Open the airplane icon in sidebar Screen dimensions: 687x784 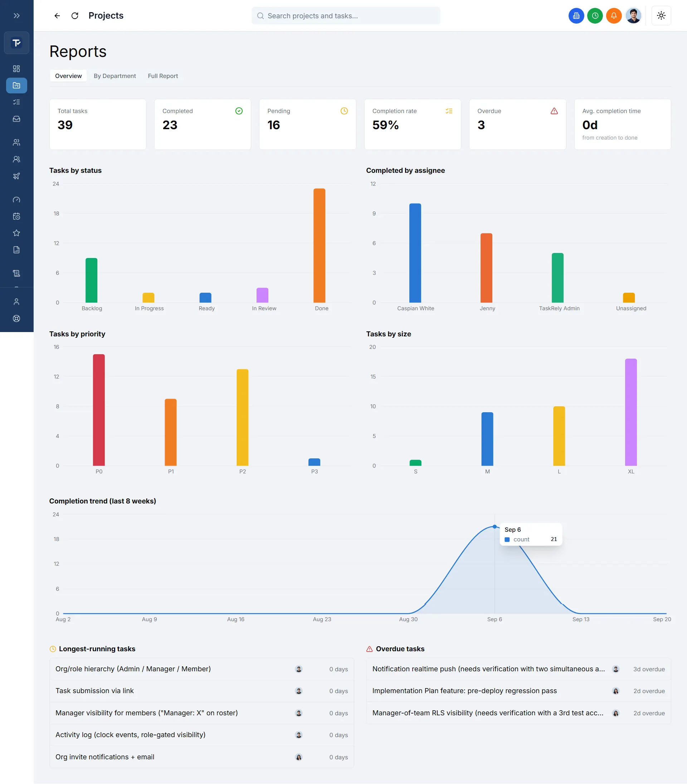coord(16,176)
